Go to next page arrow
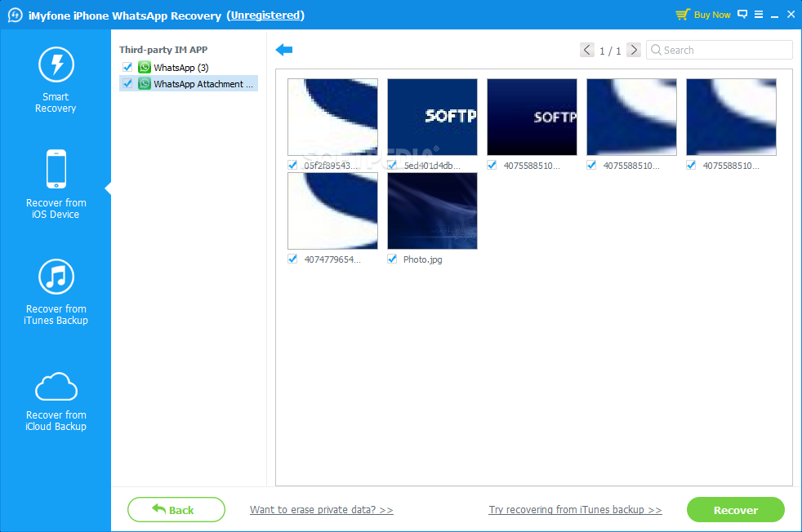This screenshot has width=802, height=532. pyautogui.click(x=633, y=50)
